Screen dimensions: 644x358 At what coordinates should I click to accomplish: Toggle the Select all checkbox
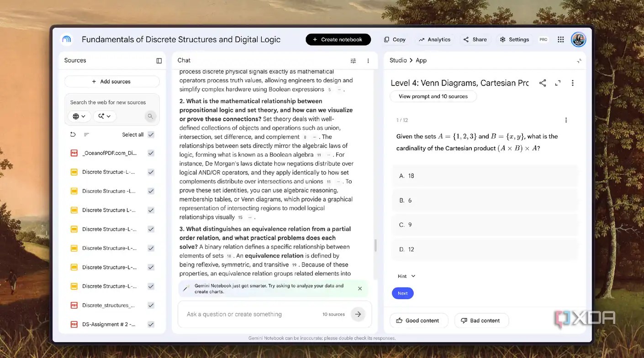151,134
